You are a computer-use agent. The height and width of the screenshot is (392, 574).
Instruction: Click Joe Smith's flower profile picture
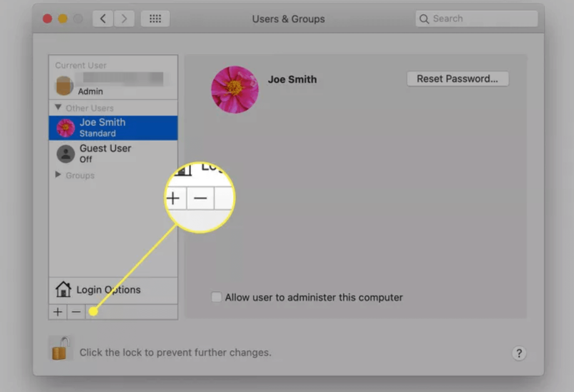coord(235,89)
